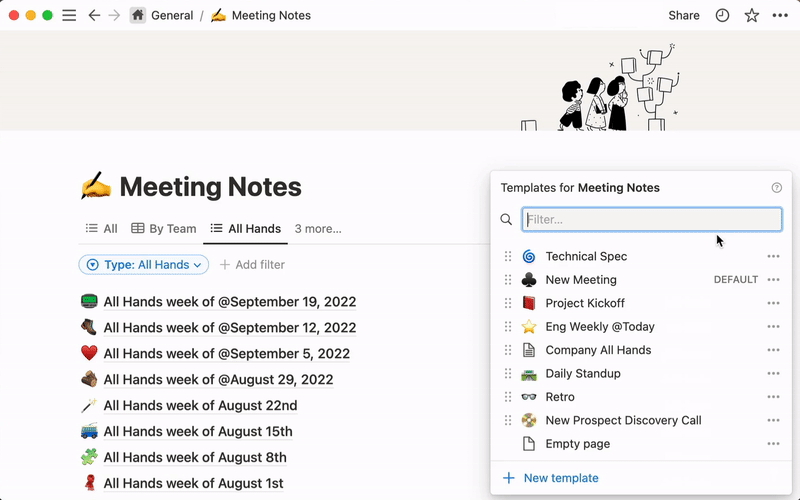Click the cover illustration of people
Image resolution: width=800 pixels, height=500 pixels.
602,87
